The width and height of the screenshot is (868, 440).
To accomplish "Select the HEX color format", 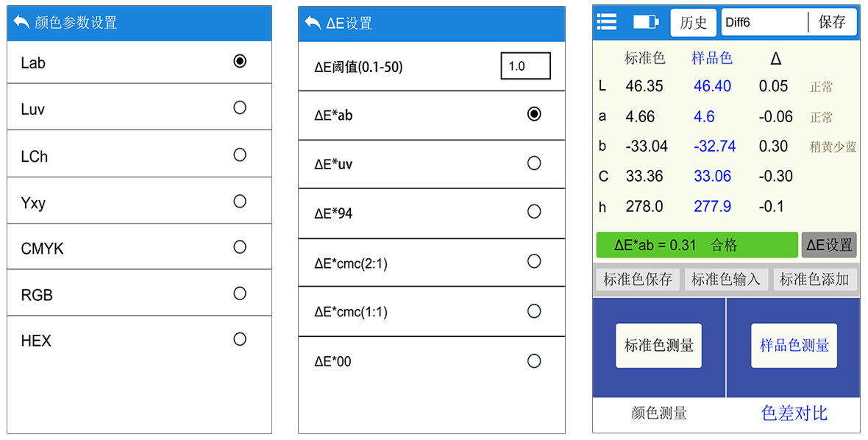I will pyautogui.click(x=139, y=339).
